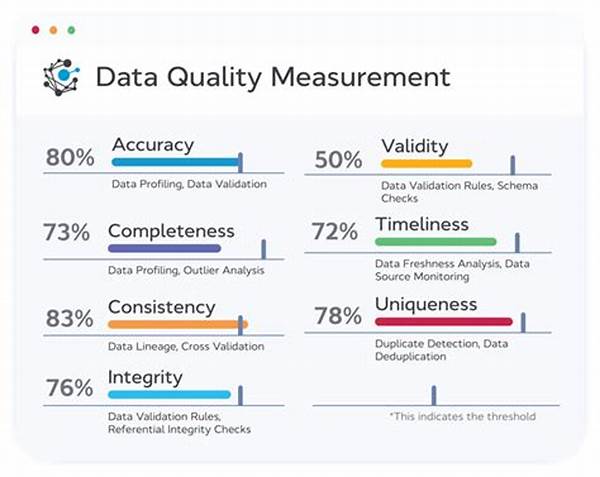Click the Integrity light-blue progress bar
The width and height of the screenshot is (600, 477).
tap(169, 395)
